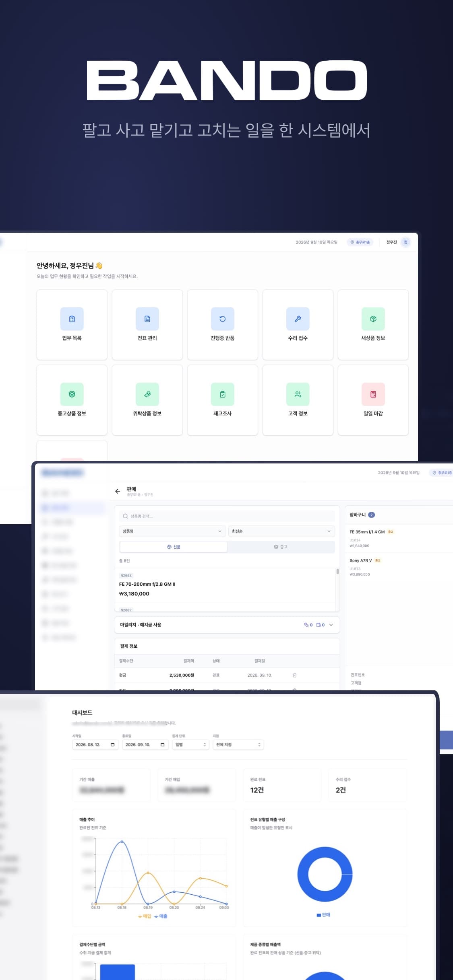
Task: Open the 새상품 정보 box tile
Action: pyautogui.click(x=373, y=325)
